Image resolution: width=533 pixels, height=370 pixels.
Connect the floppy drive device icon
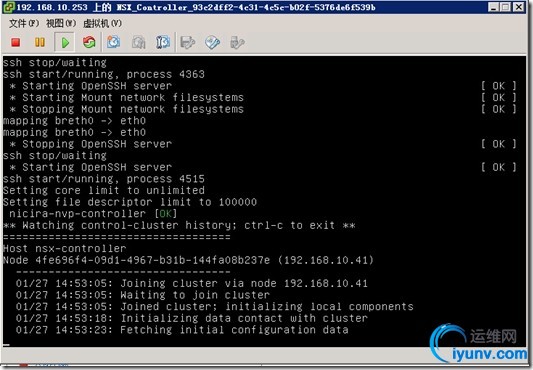(x=188, y=43)
